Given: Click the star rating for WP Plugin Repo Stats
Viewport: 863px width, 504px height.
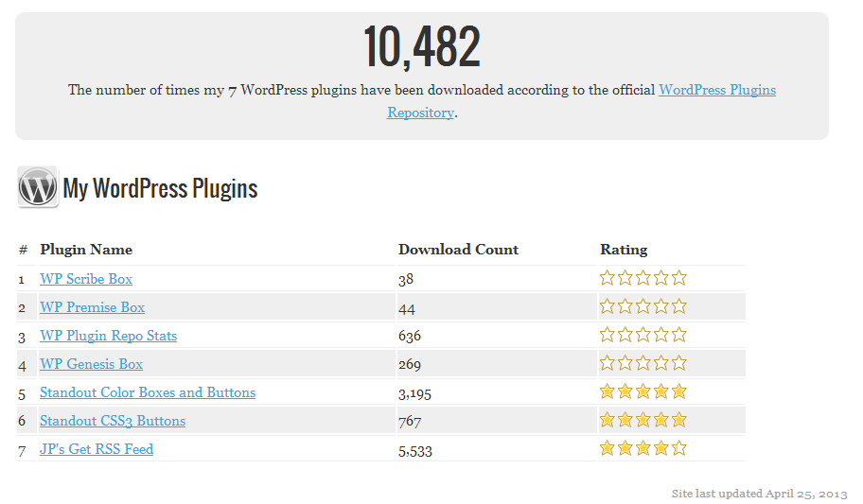Looking at the screenshot, I should (x=643, y=335).
